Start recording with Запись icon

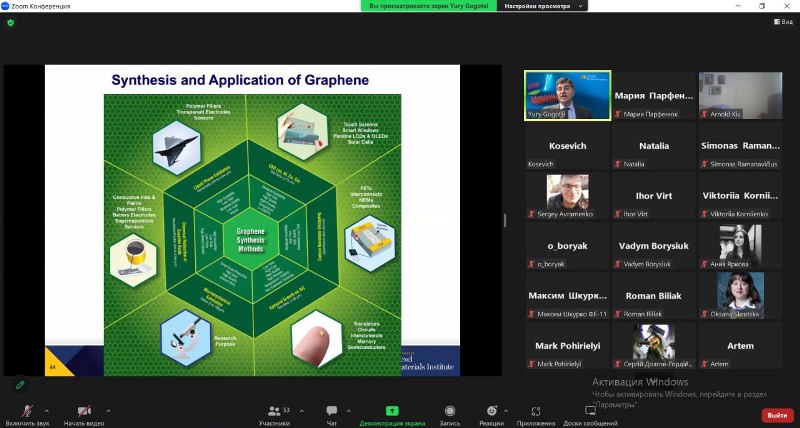(450, 414)
